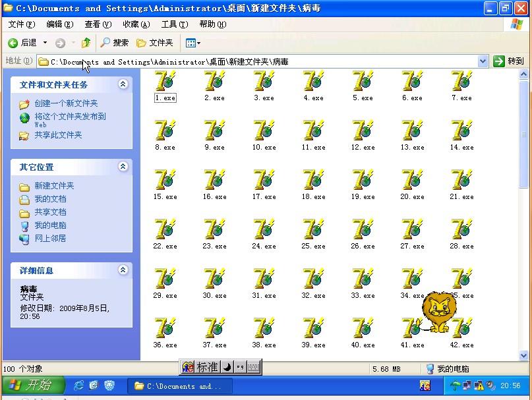Toggle the Folders (文件夹) pane
Viewport: 532px width, 400px height.
coord(155,43)
